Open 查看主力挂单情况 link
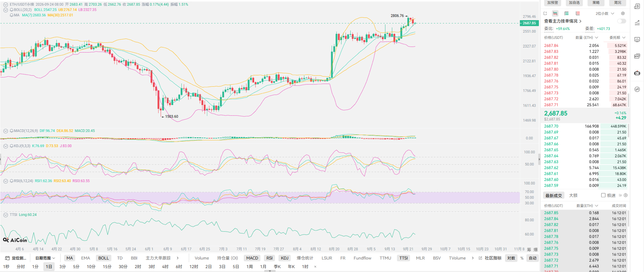Image resolution: width=644 pixels, height=272 pixels. [563, 21]
